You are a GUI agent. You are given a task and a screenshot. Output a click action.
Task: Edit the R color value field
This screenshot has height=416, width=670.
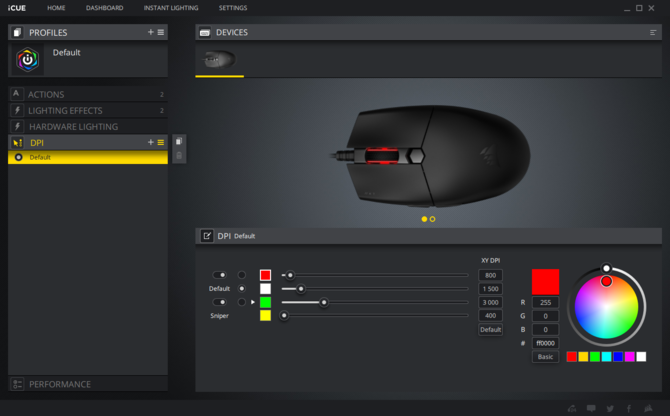click(545, 302)
